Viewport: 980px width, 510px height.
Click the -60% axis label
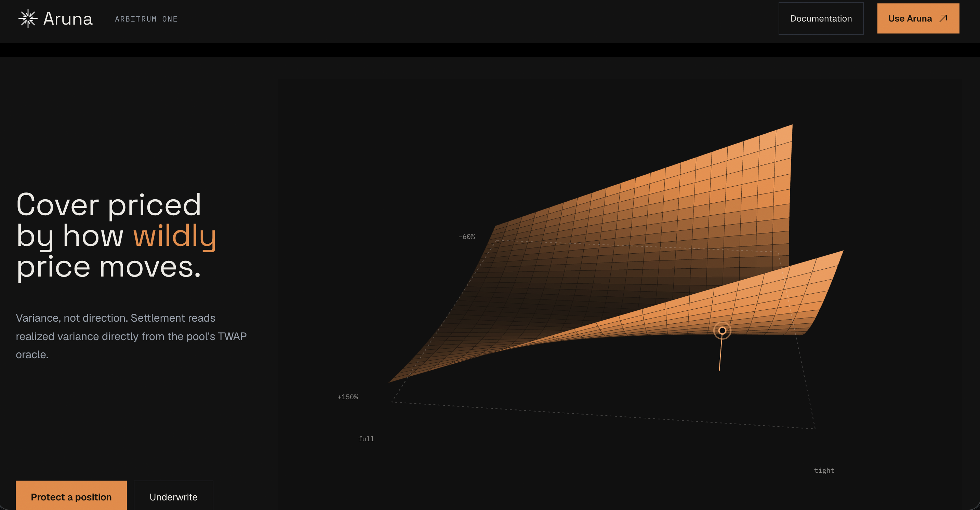[x=466, y=237]
